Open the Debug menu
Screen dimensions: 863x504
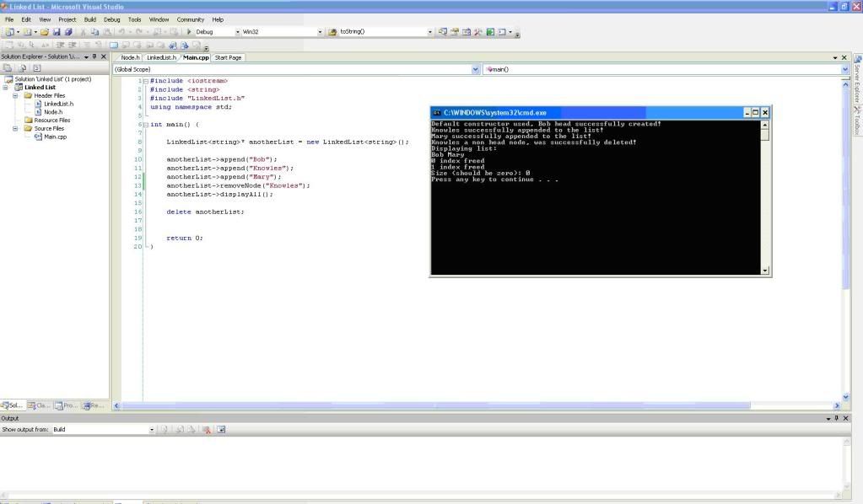coord(111,19)
